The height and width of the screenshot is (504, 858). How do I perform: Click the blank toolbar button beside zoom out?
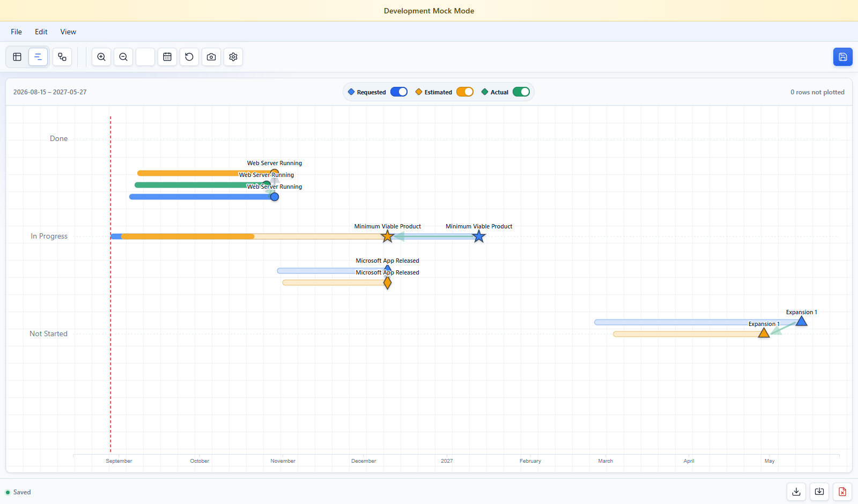click(x=145, y=57)
